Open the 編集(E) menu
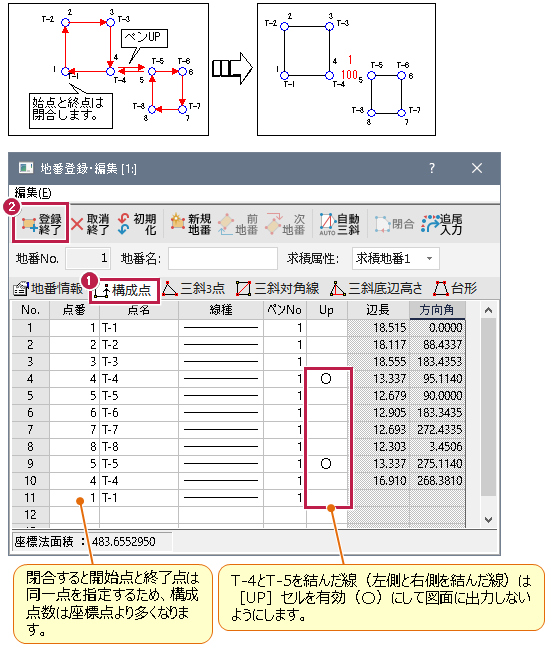This screenshot has height=648, width=545. coord(33,193)
